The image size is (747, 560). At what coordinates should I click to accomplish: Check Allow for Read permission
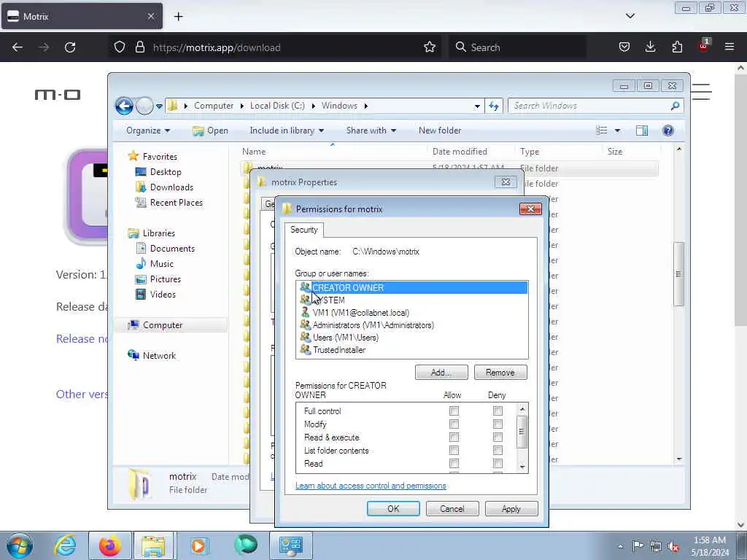click(454, 463)
